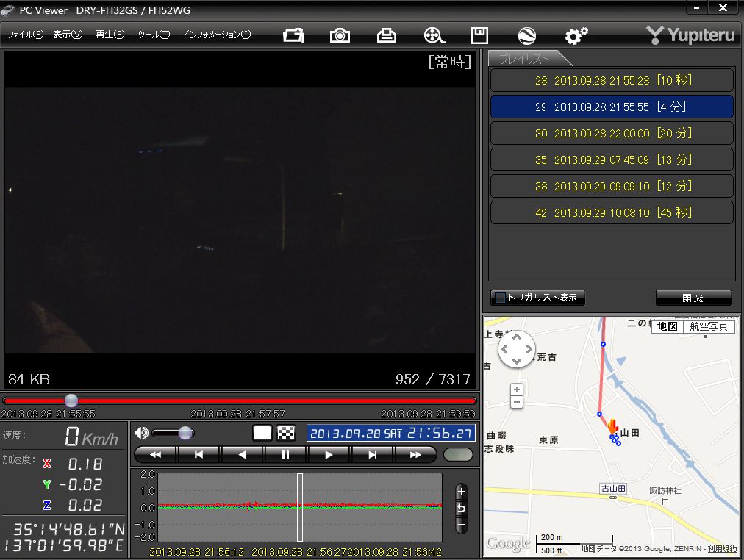
Task: Pan the map left with the arrow
Action: [504, 349]
